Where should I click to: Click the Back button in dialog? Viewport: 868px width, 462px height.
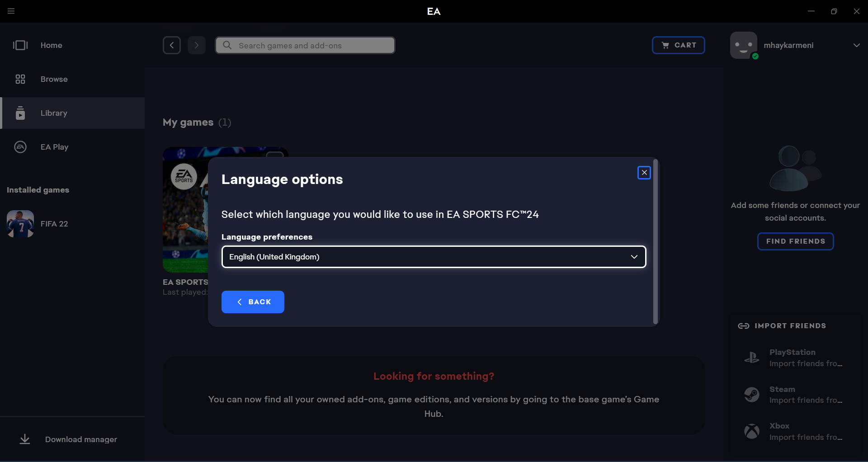(x=253, y=302)
